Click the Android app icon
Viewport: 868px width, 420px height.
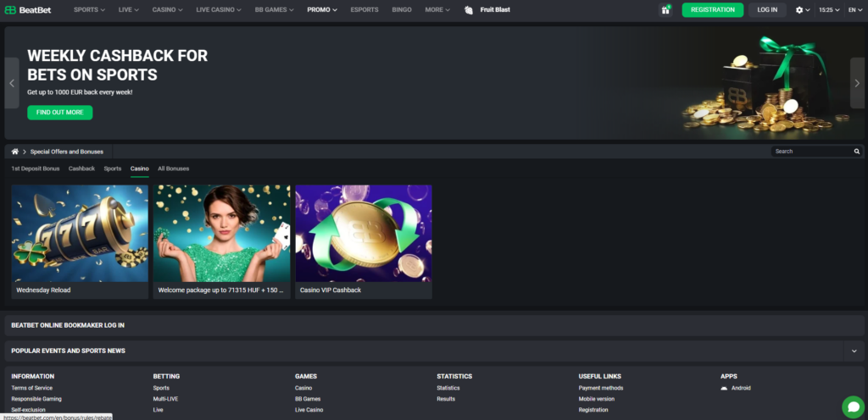tap(724, 388)
